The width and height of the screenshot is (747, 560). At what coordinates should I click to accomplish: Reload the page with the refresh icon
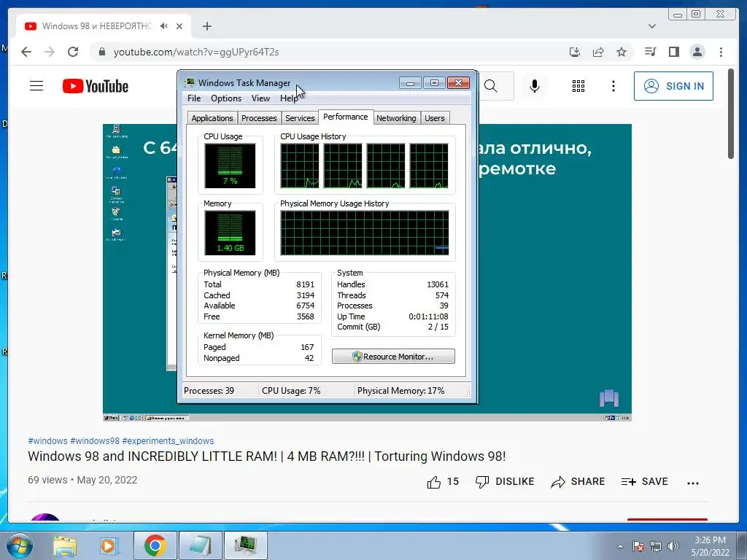[73, 52]
